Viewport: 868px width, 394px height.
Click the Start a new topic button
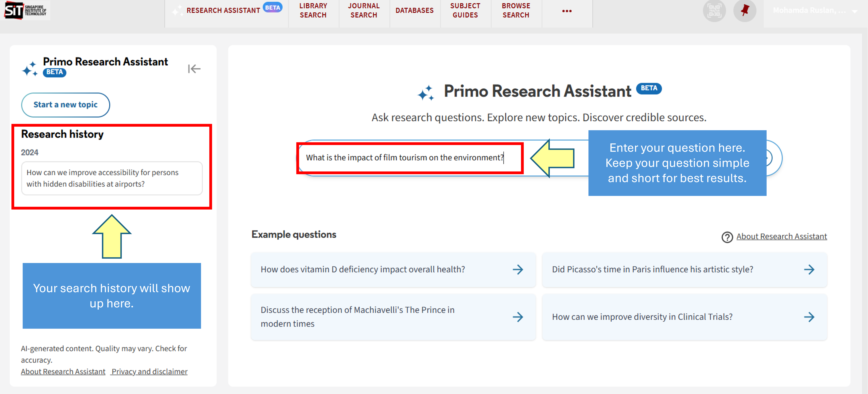coord(65,105)
